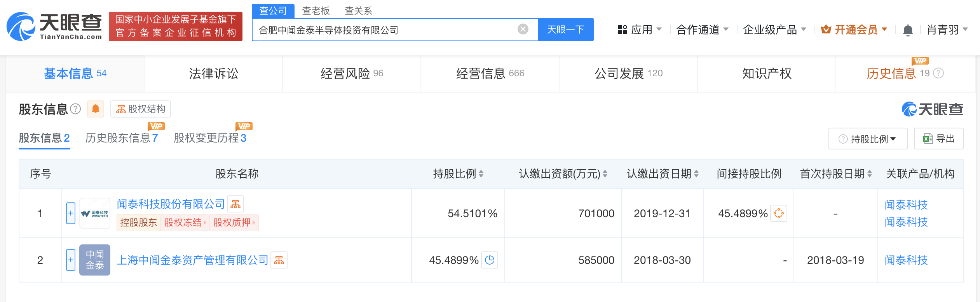Click the VIP crown icon
Image resolution: width=980 pixels, height=302 pixels.
point(826,29)
